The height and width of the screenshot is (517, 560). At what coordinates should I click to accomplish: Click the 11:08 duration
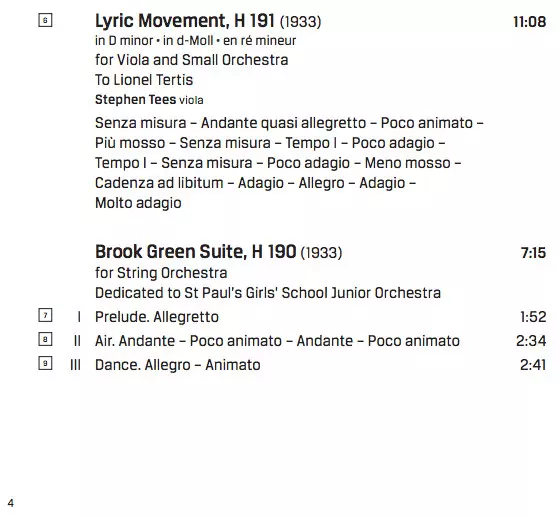coord(530,22)
